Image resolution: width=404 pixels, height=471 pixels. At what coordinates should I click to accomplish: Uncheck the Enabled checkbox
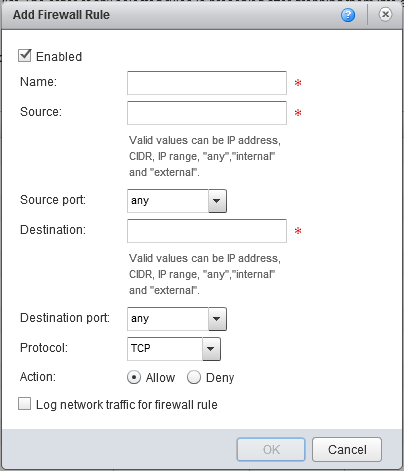24,56
